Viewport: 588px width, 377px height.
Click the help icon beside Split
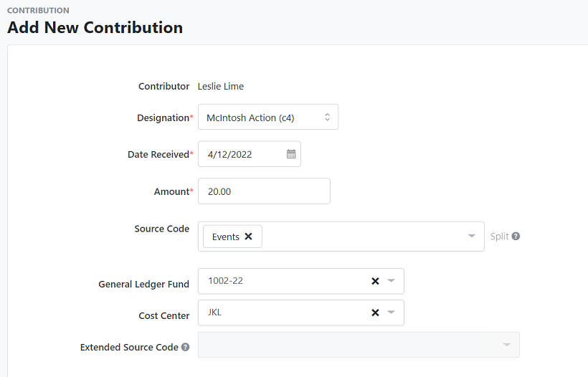click(516, 237)
